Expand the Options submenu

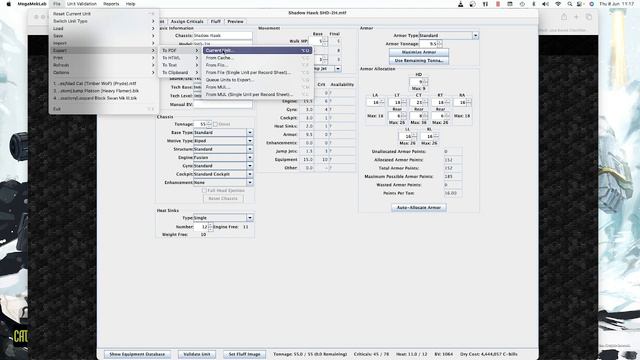coord(104,73)
